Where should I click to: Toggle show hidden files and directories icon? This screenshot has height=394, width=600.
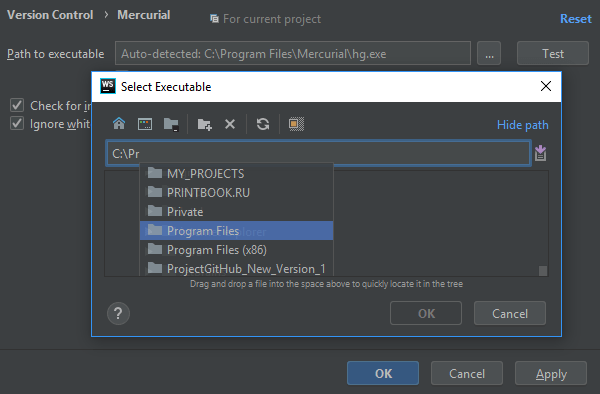[296, 124]
